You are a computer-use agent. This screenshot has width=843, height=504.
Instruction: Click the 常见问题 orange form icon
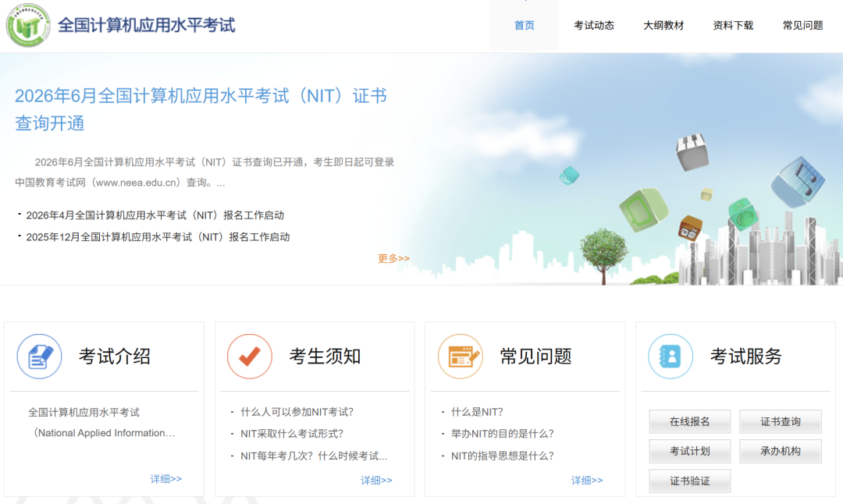point(461,357)
